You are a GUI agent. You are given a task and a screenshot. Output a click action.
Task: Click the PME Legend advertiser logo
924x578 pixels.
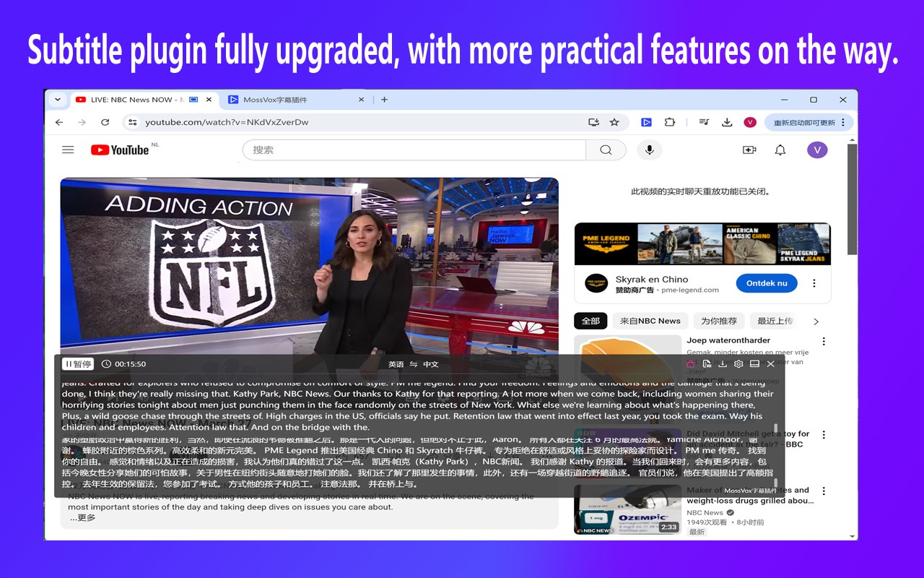pyautogui.click(x=596, y=283)
